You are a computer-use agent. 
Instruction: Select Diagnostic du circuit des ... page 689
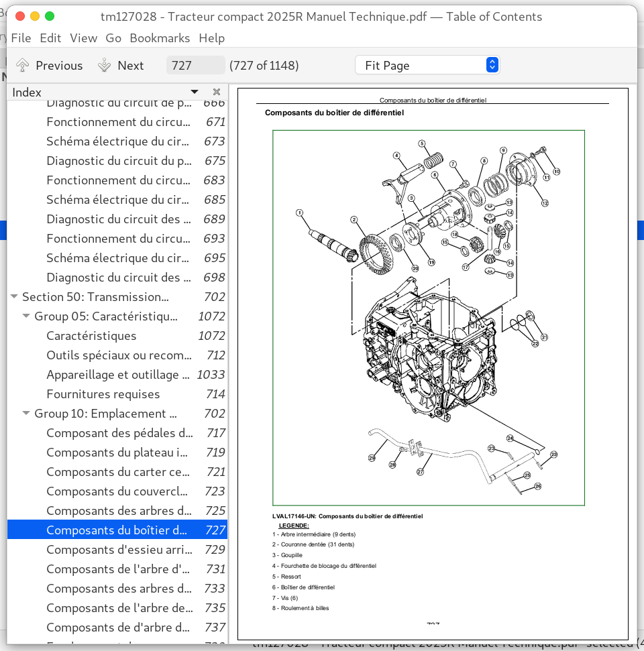(117, 219)
